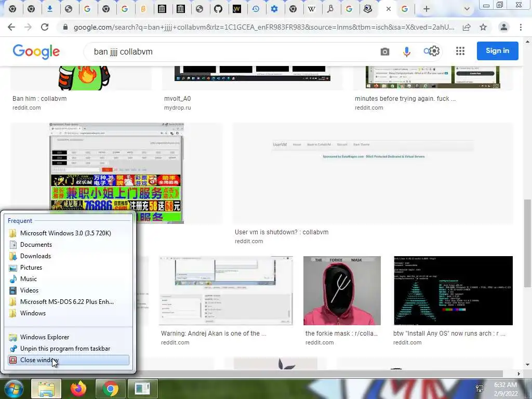This screenshot has height=399, width=532.
Task: Switch to the Wikipedia tab
Action: [312, 9]
